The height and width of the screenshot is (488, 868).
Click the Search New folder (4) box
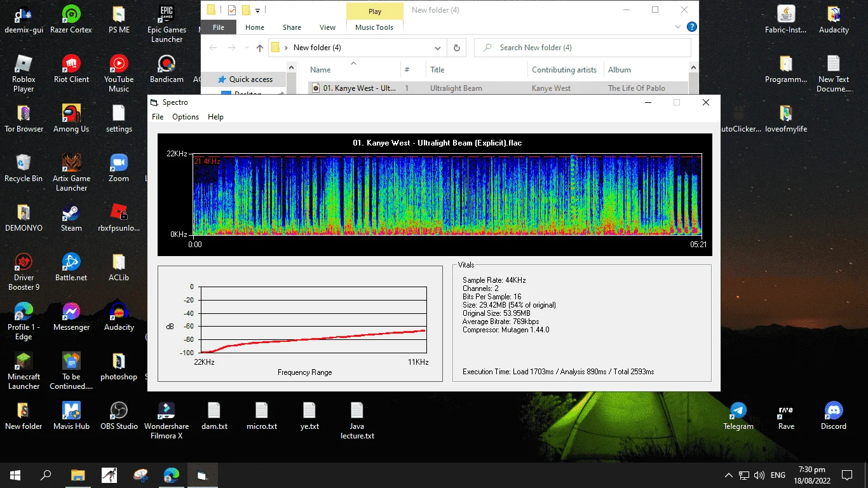click(583, 48)
